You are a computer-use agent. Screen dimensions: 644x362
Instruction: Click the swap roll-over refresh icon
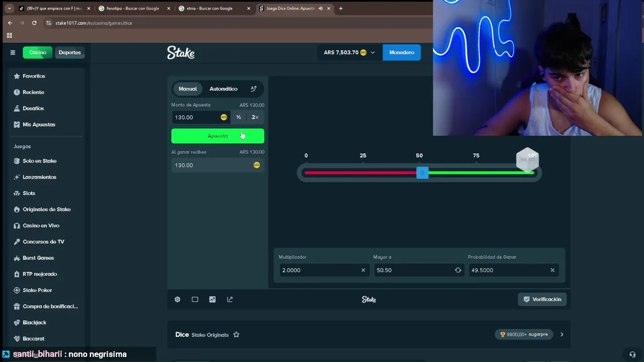click(x=458, y=270)
